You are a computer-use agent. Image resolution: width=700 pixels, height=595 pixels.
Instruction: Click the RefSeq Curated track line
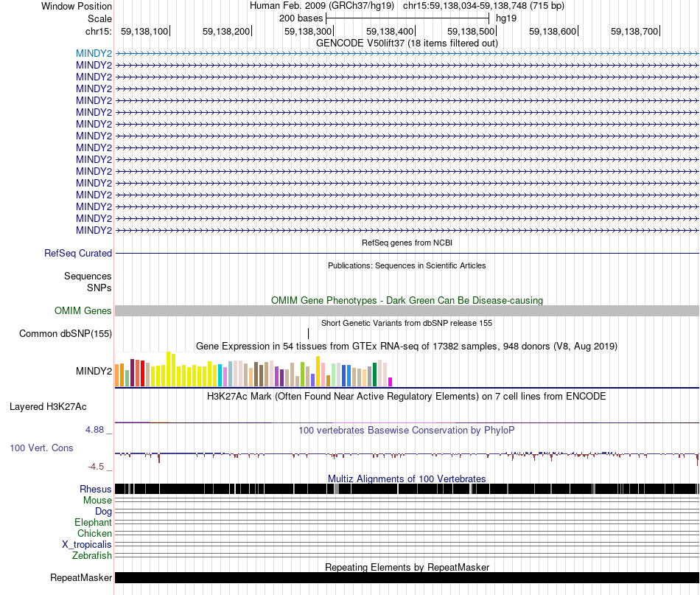pos(407,254)
